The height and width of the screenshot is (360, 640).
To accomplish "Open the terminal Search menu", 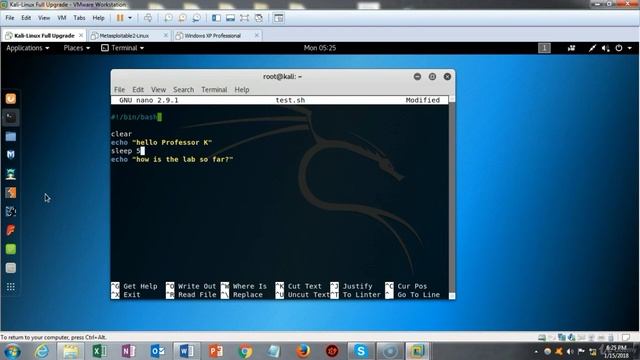I will (183, 89).
